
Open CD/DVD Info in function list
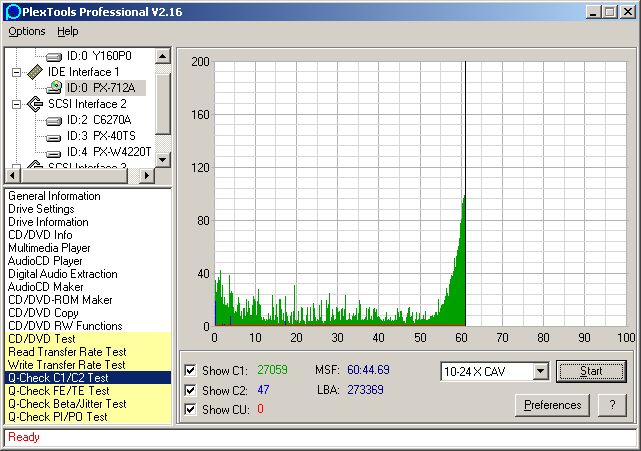40,235
